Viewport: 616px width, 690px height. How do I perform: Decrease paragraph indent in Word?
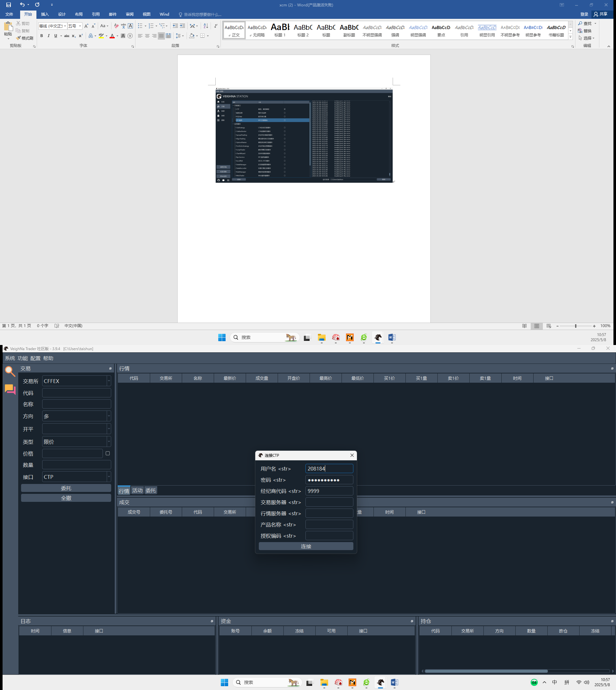click(175, 26)
